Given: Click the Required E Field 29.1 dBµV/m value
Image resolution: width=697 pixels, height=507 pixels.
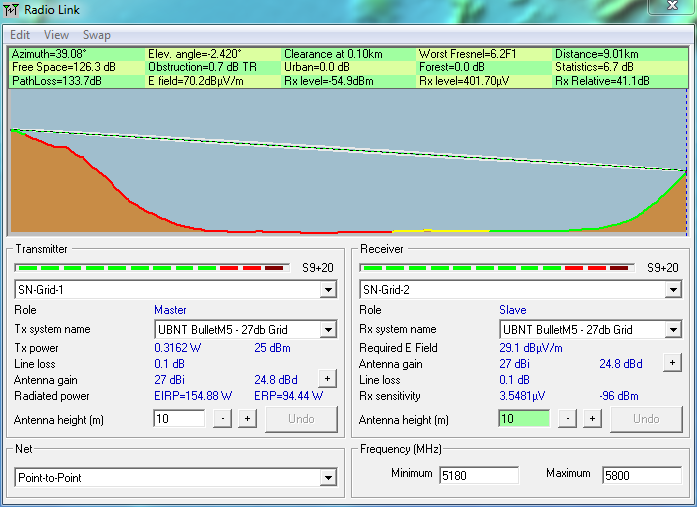Looking at the screenshot, I should point(531,348).
